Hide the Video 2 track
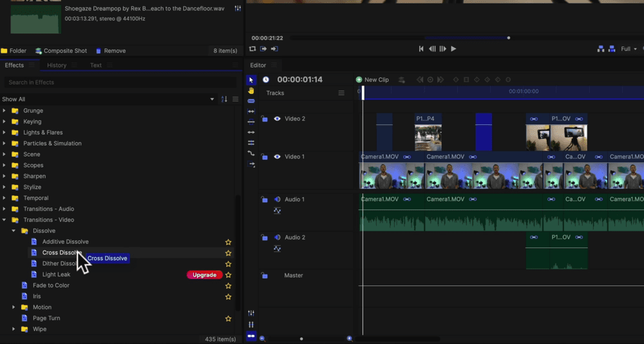The image size is (644, 344). (x=277, y=119)
